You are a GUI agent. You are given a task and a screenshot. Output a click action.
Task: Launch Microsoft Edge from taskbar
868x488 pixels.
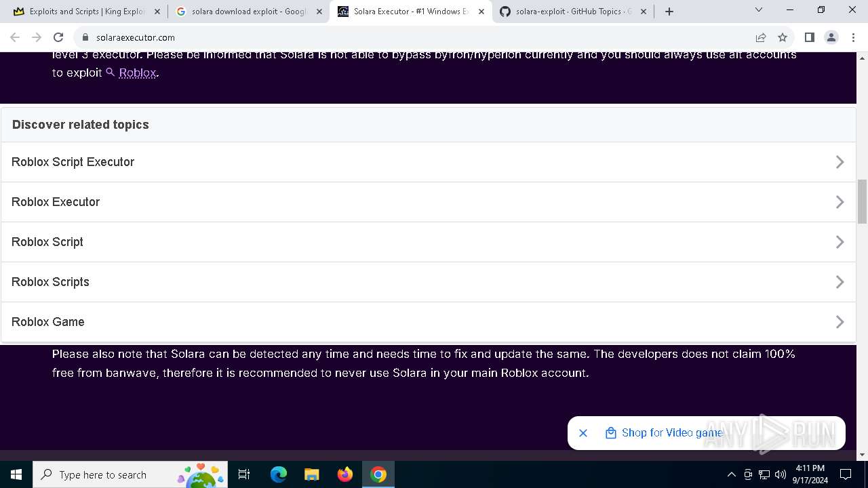pyautogui.click(x=279, y=474)
